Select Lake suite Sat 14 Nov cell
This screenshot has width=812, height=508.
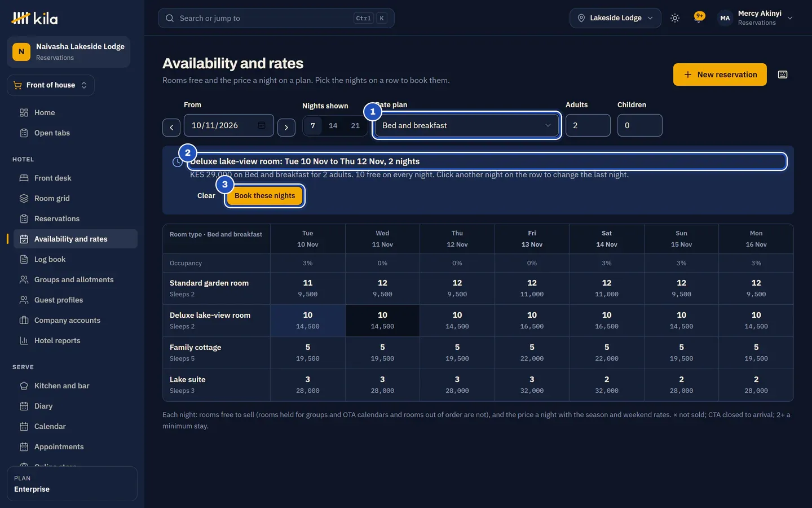[x=607, y=385]
